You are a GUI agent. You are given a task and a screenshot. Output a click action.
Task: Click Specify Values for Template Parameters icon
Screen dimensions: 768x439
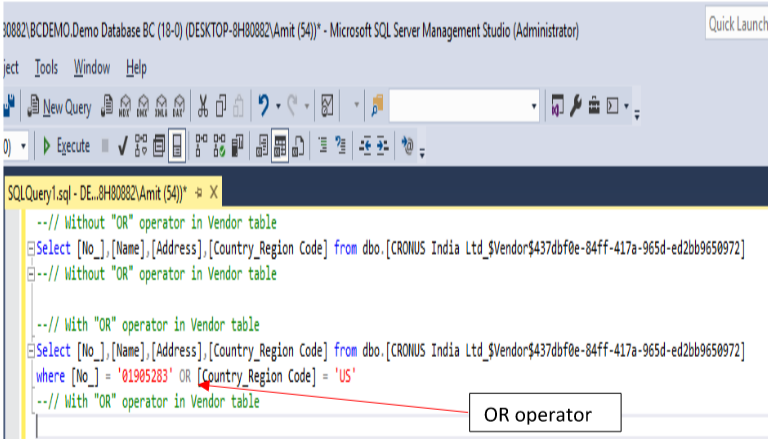407,146
